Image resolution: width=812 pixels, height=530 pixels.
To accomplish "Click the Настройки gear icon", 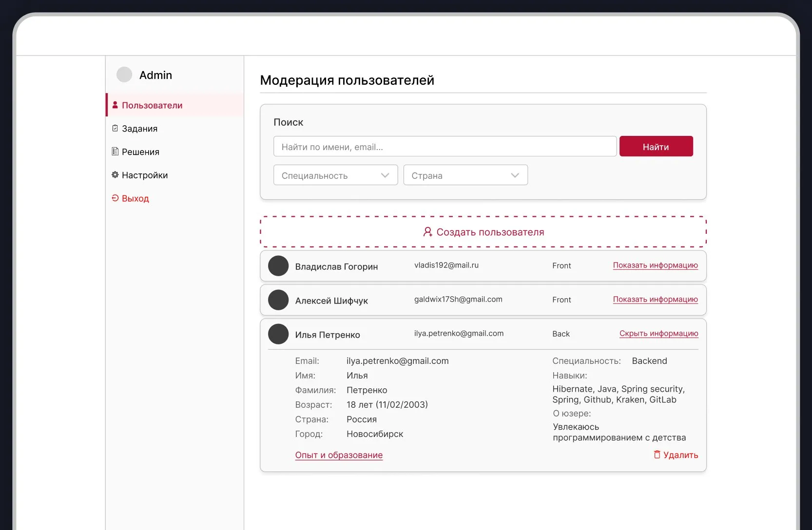I will coord(115,175).
